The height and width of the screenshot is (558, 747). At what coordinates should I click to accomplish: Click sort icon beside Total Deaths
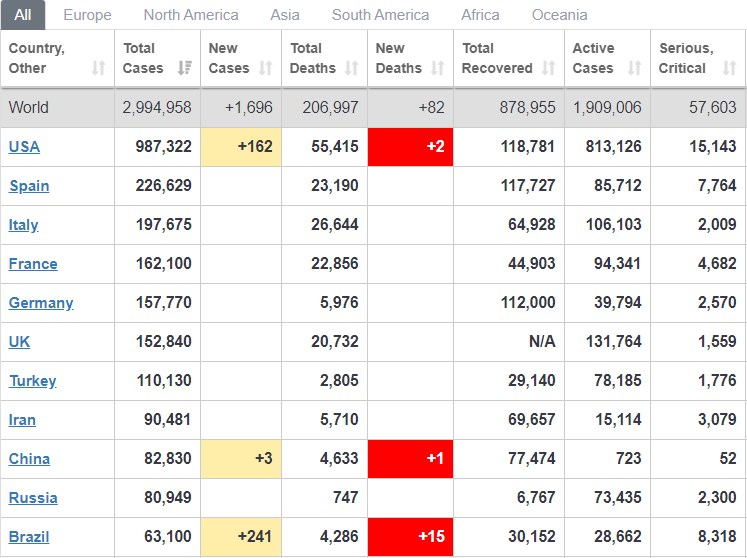352,68
